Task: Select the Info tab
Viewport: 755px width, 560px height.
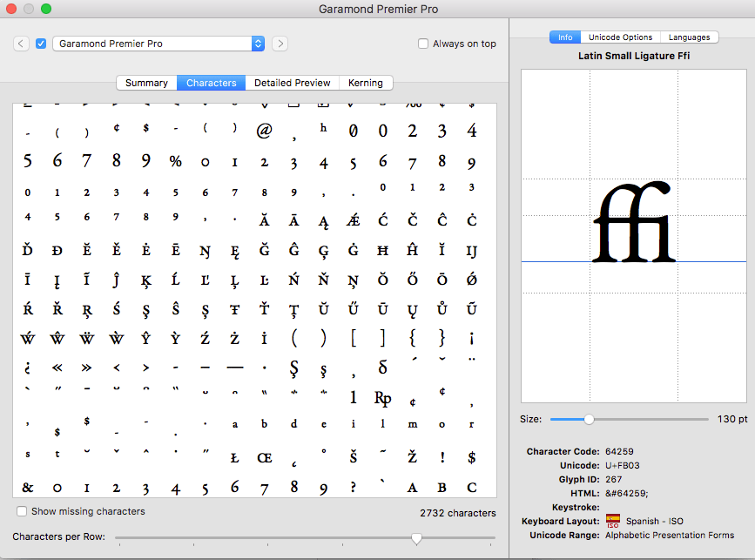Action: (x=564, y=37)
